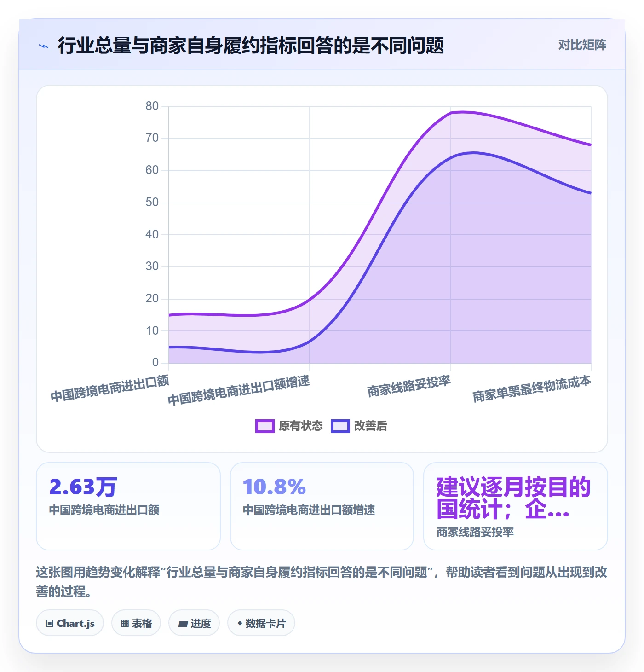Viewport: 644px width, 672px height.
Task: Click the diamond icon in the 数据卡片 chip
Action: (240, 623)
